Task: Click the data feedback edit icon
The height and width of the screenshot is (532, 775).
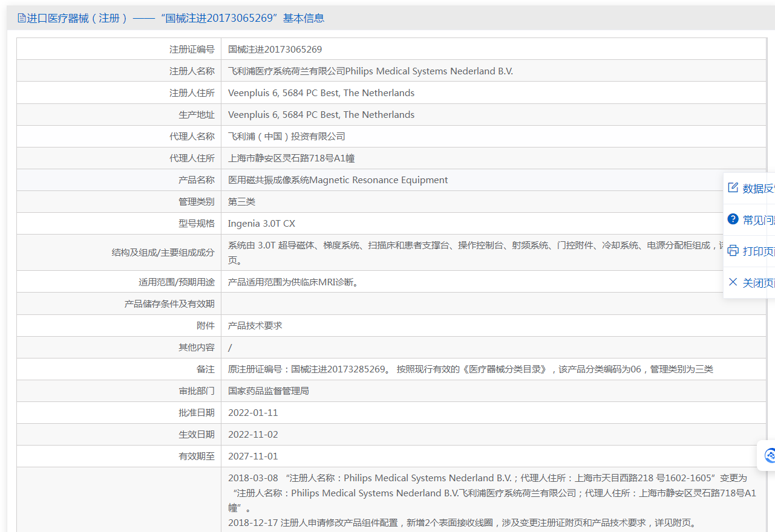Action: point(733,187)
